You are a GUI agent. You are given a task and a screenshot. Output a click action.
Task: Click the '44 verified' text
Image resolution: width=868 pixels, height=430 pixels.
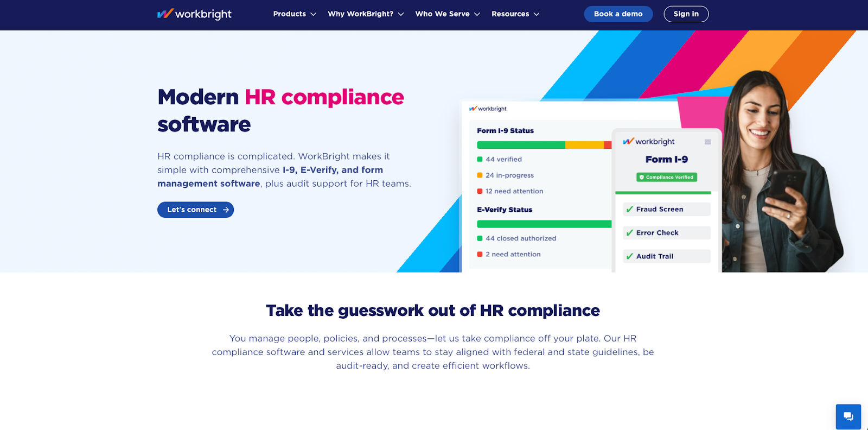click(x=503, y=159)
